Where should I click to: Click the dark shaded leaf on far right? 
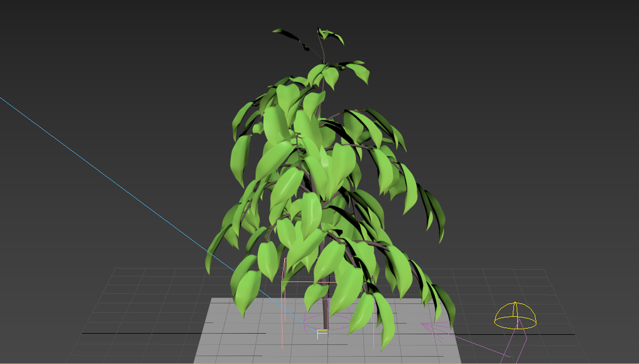[436, 214]
